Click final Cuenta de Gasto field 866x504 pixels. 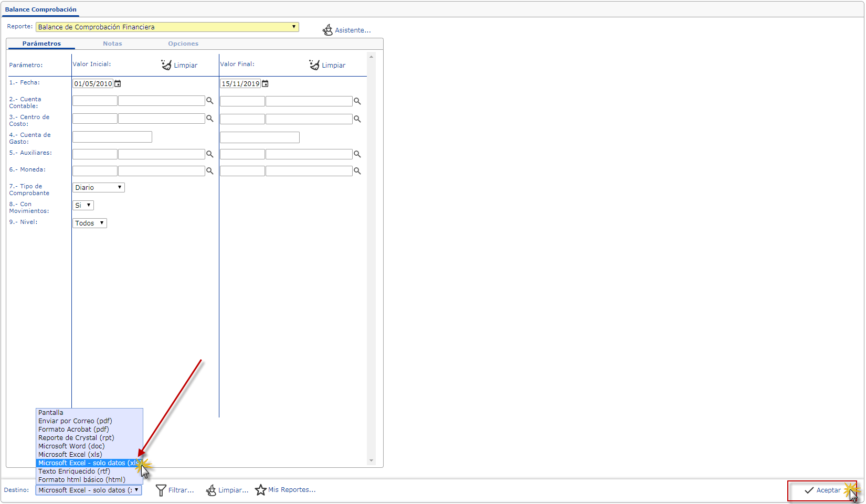(260, 137)
